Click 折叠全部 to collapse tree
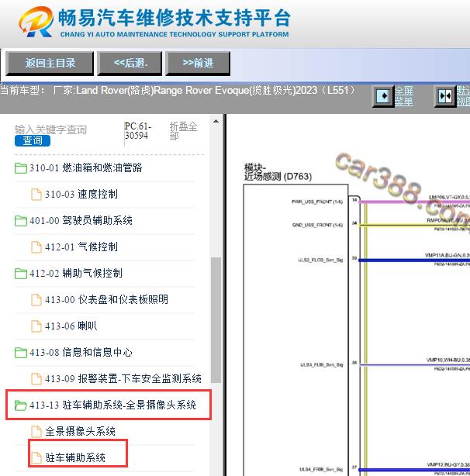The image size is (470, 476). tap(183, 131)
